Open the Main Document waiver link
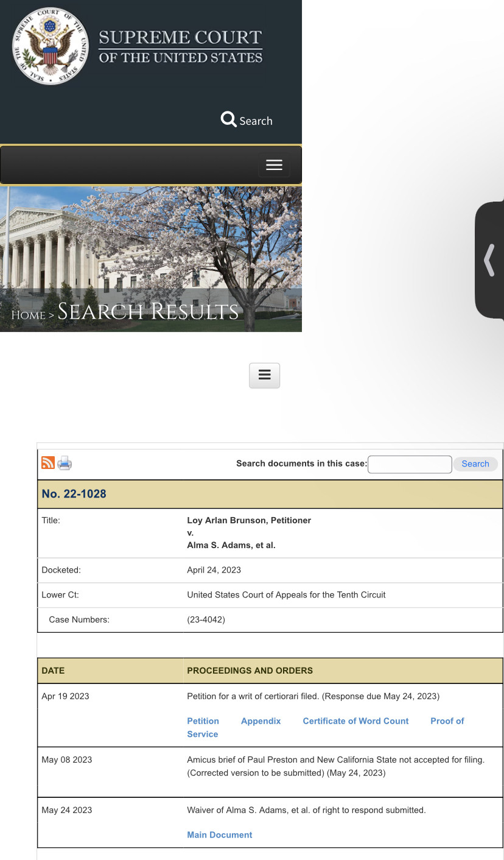Viewport: 504px width, 860px height. coord(219,835)
